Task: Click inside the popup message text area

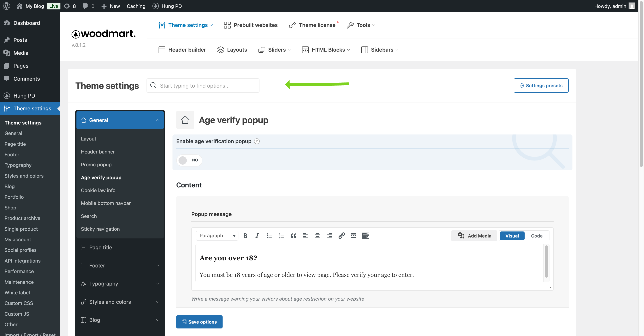Action: [x=370, y=263]
